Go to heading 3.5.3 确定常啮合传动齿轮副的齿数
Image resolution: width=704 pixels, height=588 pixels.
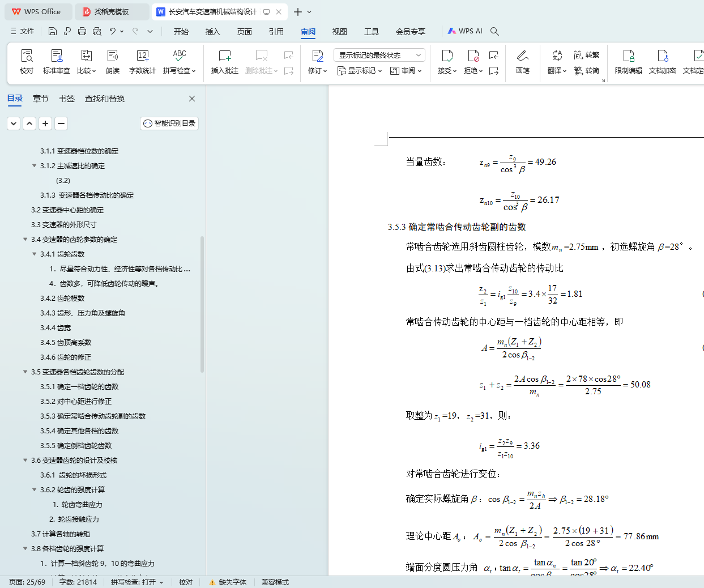pyautogui.click(x=93, y=416)
